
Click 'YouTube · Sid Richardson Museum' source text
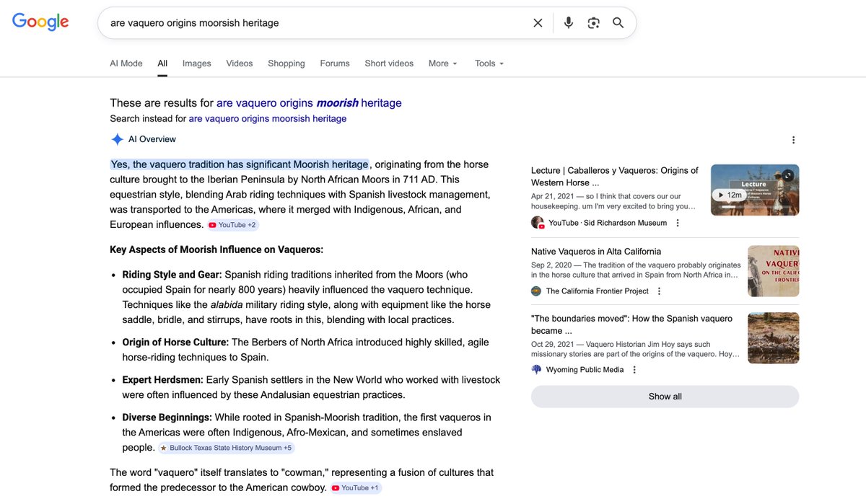(608, 223)
